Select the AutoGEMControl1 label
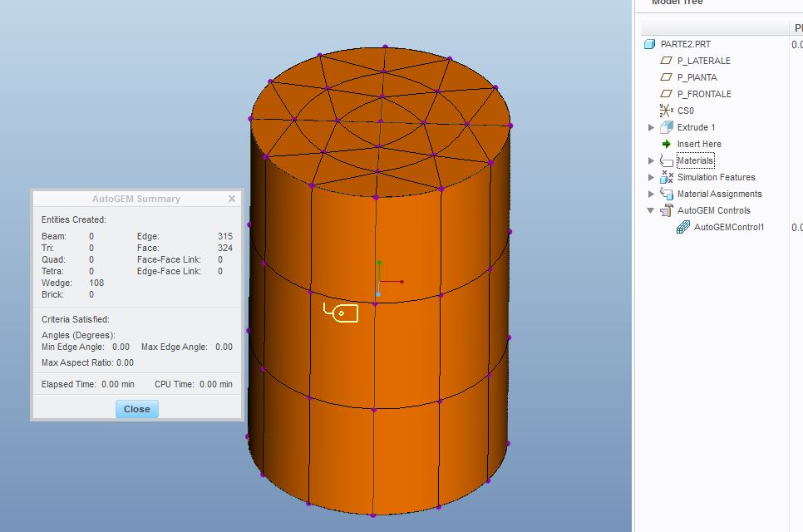 coord(729,227)
